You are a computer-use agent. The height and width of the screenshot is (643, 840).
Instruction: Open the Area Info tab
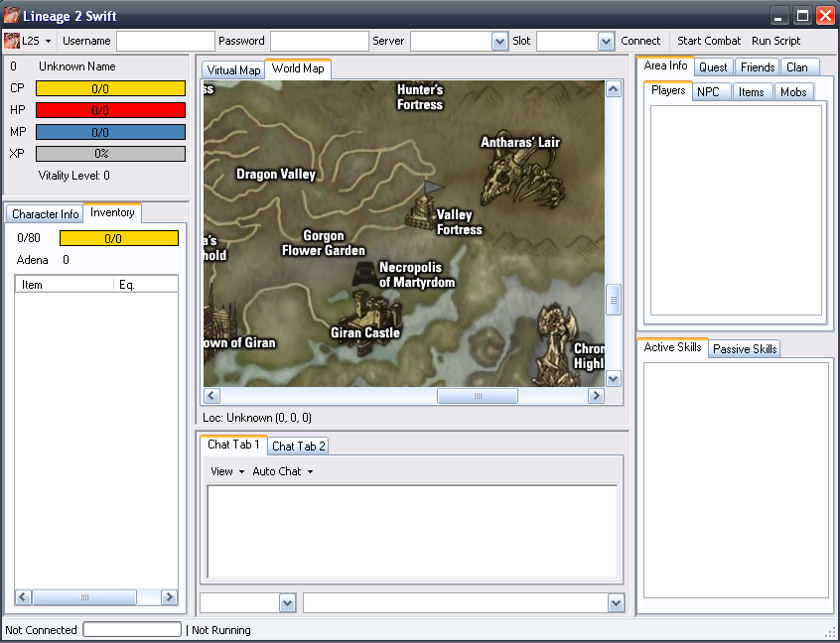665,65
